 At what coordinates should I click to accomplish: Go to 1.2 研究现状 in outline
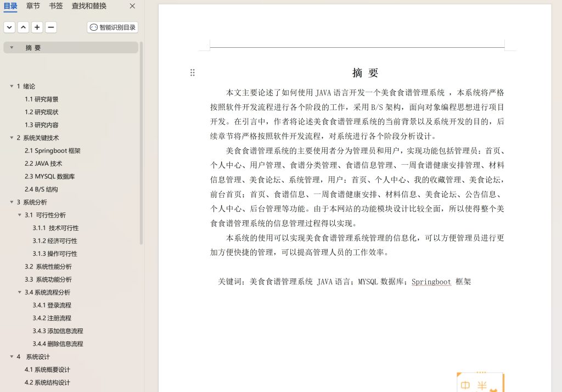42,112
